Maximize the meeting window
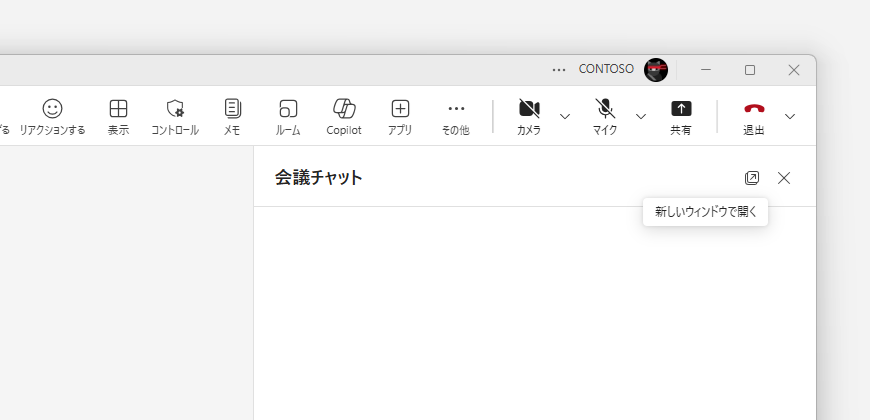Viewport: 870px width, 420px height. [x=750, y=70]
